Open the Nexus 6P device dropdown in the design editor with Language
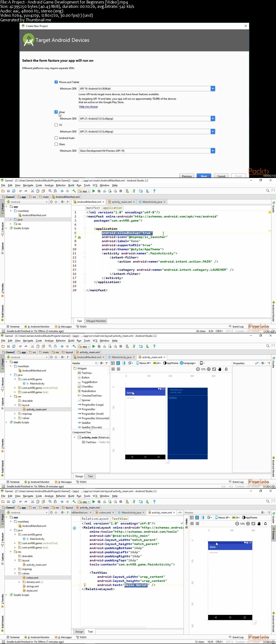276x644 pixels. [x=143, y=363]
